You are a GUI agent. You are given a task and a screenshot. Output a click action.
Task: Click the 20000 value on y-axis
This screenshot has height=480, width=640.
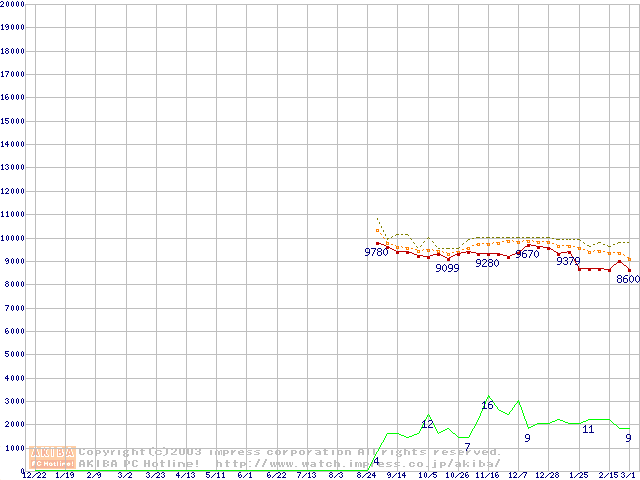click(x=13, y=4)
